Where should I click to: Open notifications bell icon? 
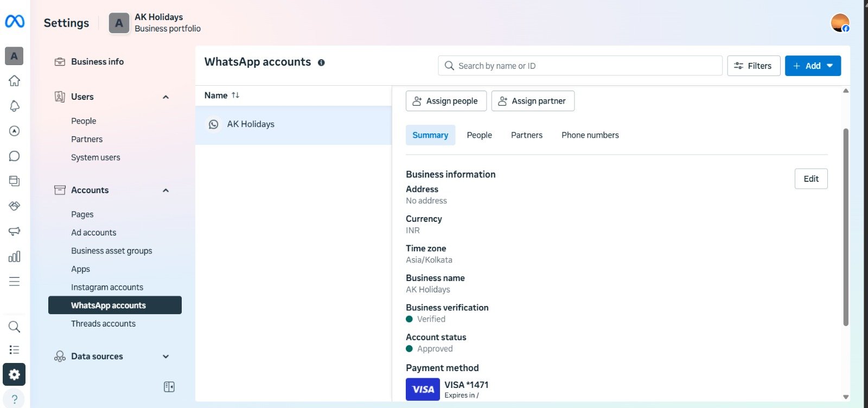[15, 106]
